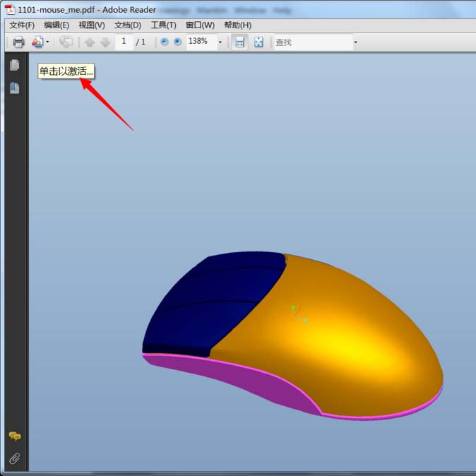Screen dimensions: 476x476
Task: Toggle scrolling page display mode
Action: pos(239,42)
